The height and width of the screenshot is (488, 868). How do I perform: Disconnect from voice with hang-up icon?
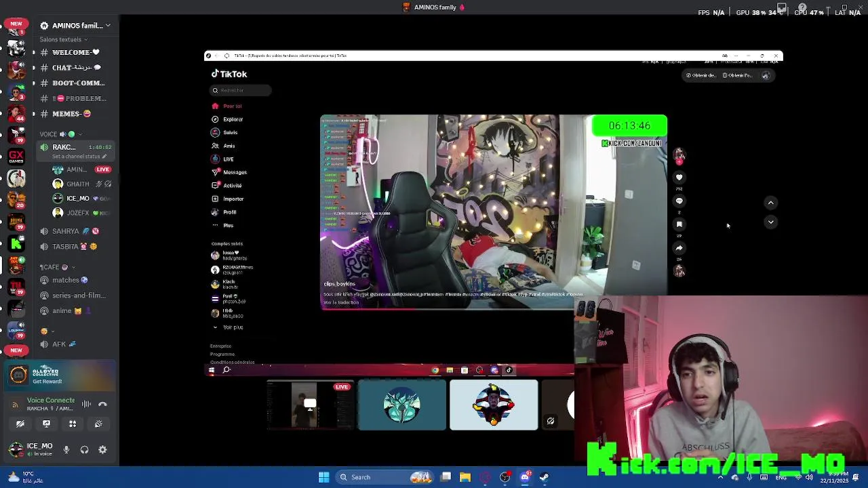[102, 404]
